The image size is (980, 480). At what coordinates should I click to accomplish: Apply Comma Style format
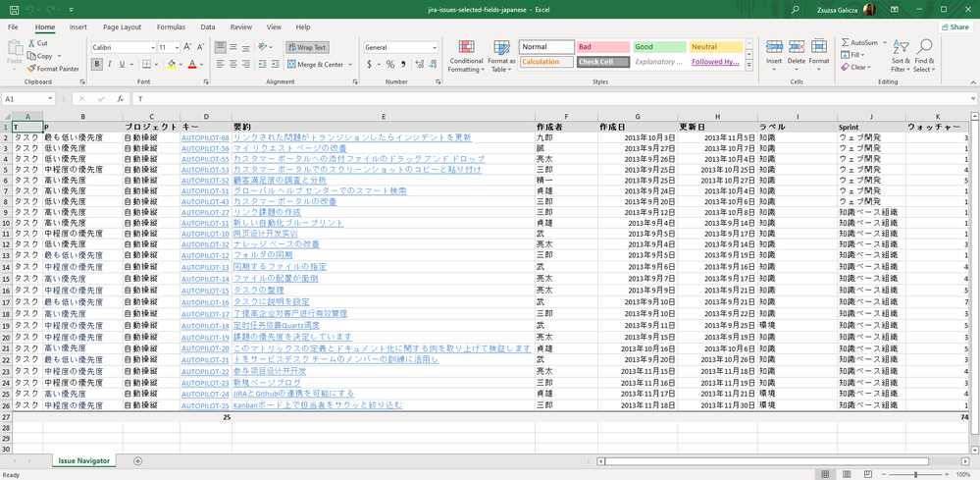point(403,65)
